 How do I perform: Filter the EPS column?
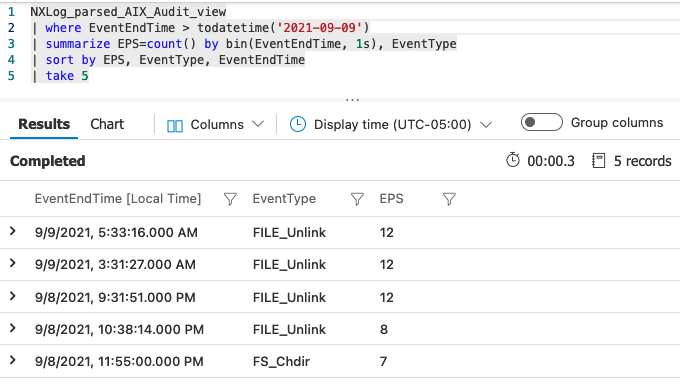(x=449, y=199)
